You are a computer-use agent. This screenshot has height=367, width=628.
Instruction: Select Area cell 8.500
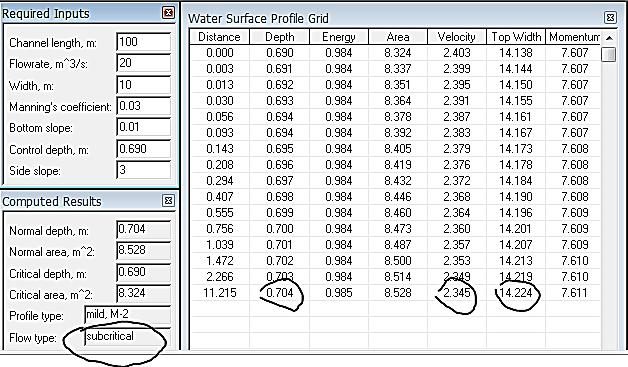398,261
